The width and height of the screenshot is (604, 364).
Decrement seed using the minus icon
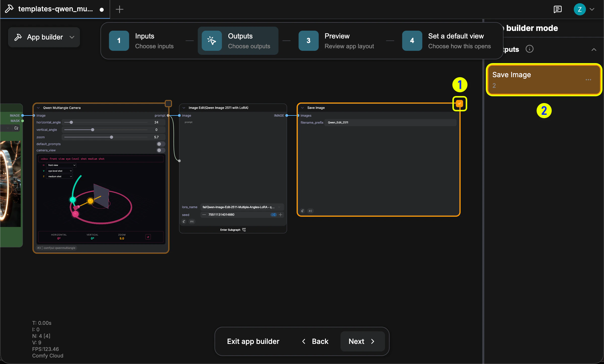[x=204, y=215]
